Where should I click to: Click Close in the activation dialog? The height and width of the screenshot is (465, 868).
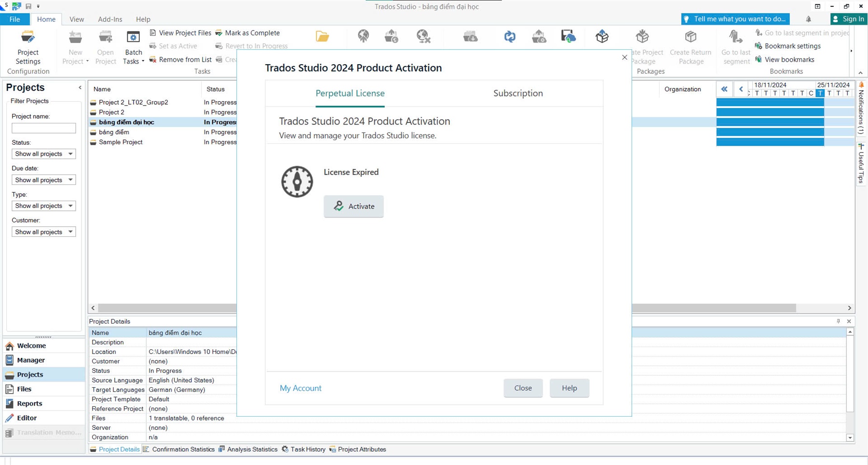(x=523, y=388)
